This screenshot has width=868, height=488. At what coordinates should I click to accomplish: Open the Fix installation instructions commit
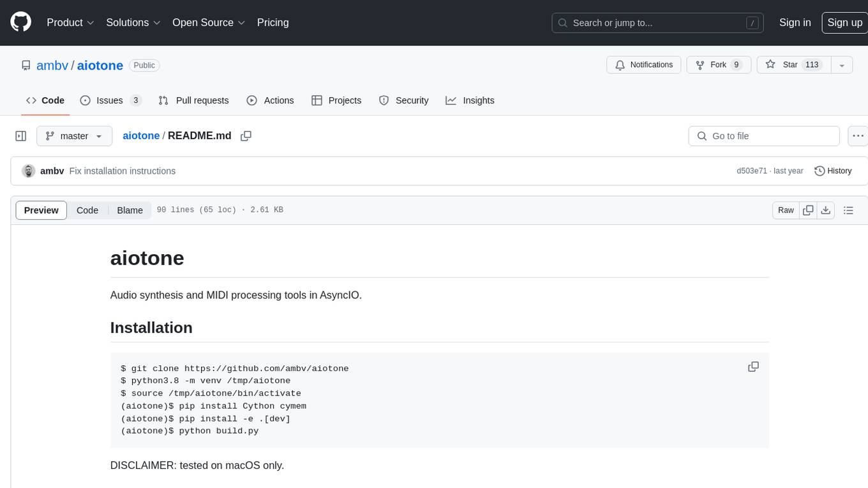[x=123, y=171]
